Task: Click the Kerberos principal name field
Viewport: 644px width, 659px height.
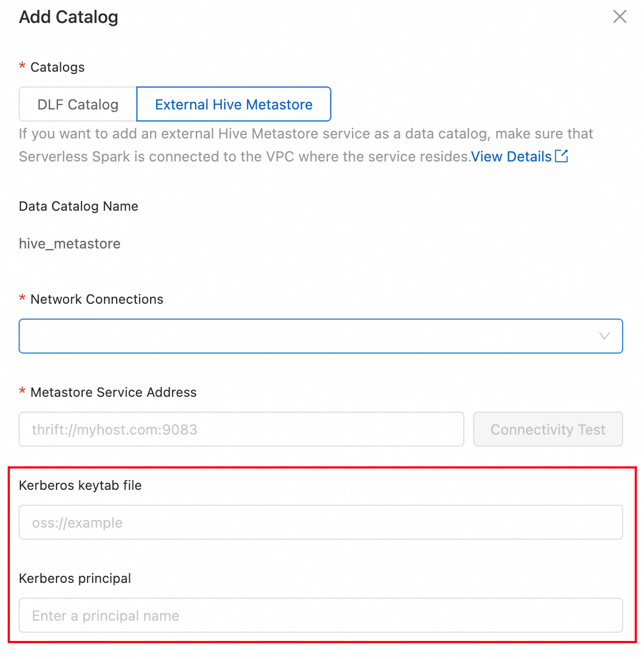Action: (320, 615)
